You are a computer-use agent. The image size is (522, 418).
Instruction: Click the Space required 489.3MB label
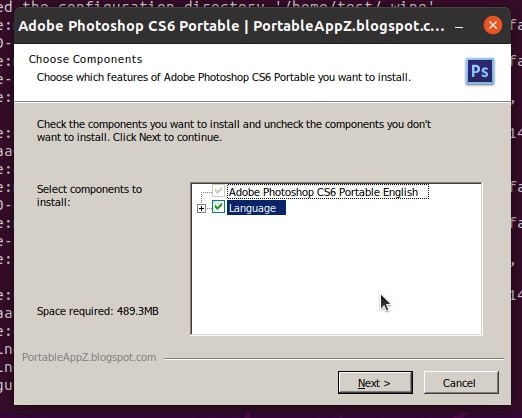coord(98,311)
